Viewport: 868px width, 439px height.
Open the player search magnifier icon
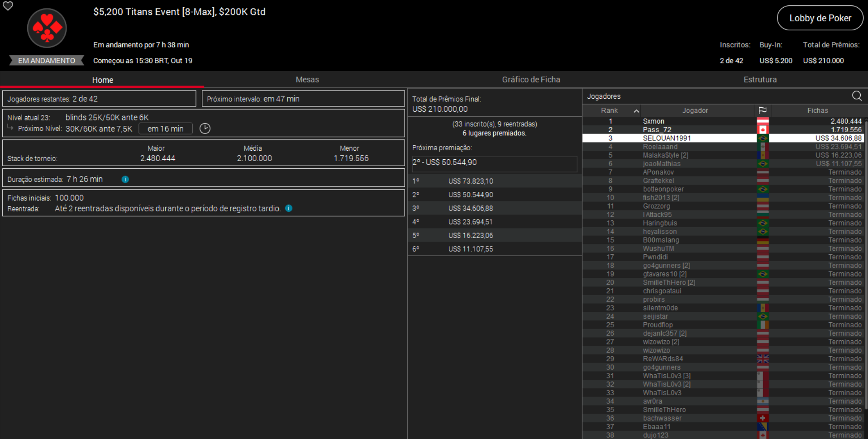coord(856,96)
